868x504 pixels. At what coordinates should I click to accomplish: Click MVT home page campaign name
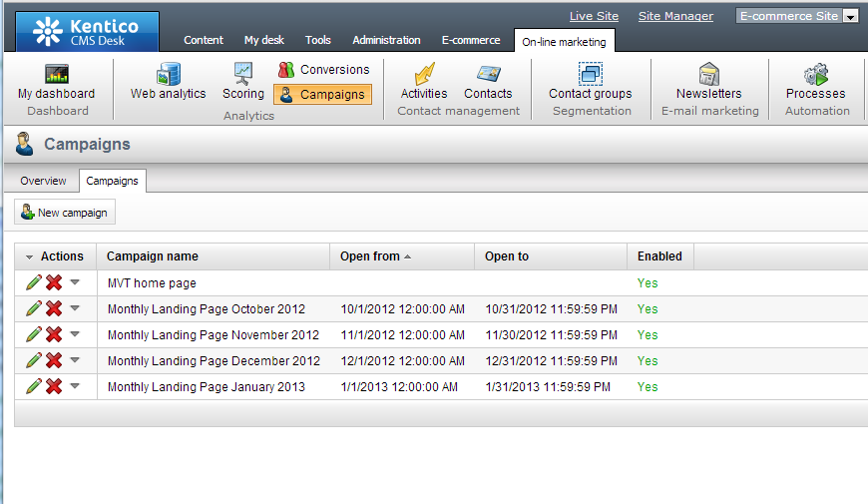[152, 283]
